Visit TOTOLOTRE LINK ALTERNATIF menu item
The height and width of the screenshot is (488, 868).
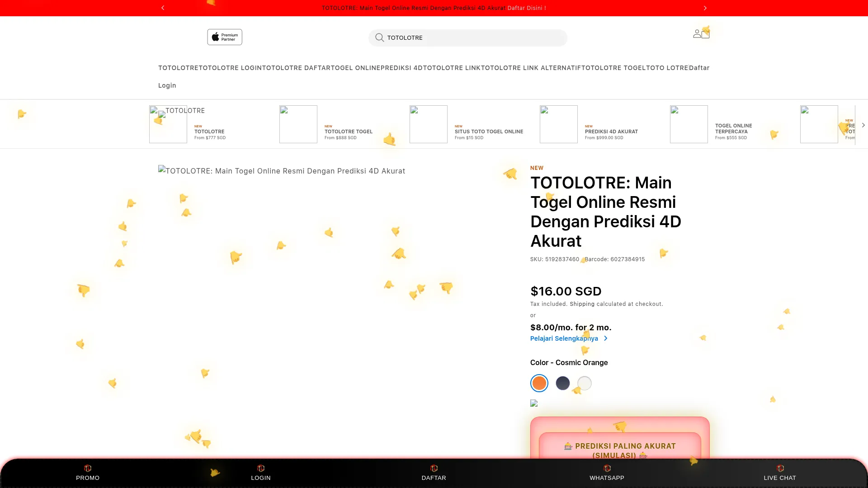pos(531,68)
